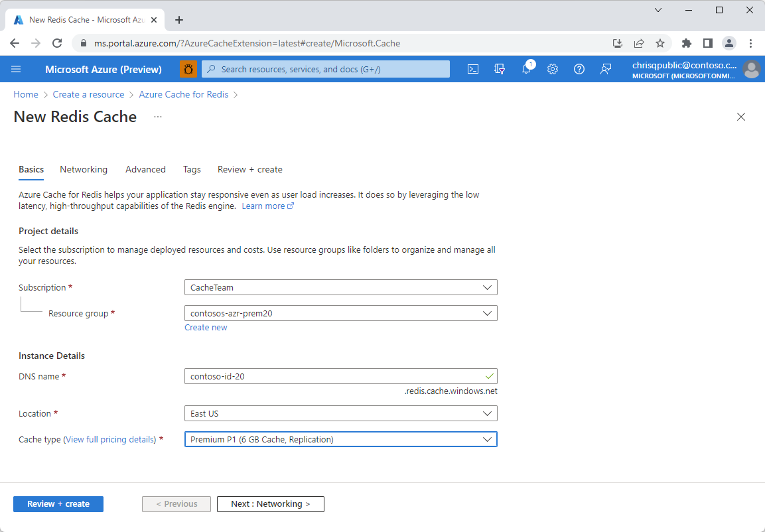Go to Home breadcrumb

pos(26,95)
